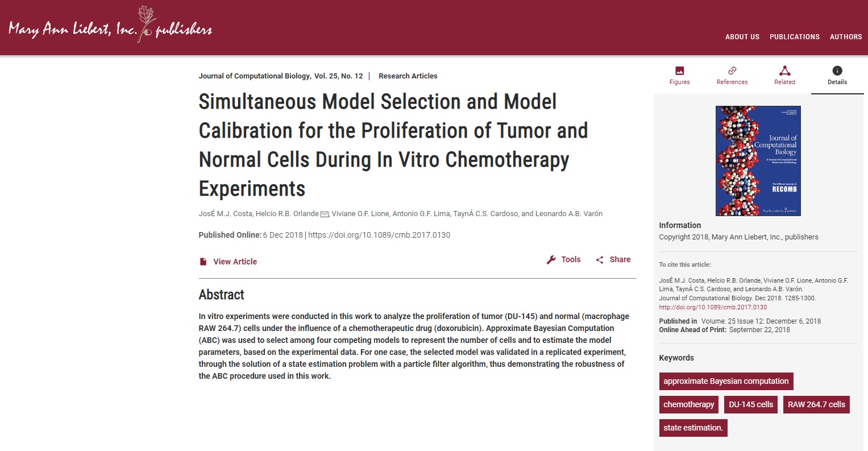The image size is (868, 451).
Task: Select the 'DU-145 cells' keyword tag
Action: pos(750,404)
